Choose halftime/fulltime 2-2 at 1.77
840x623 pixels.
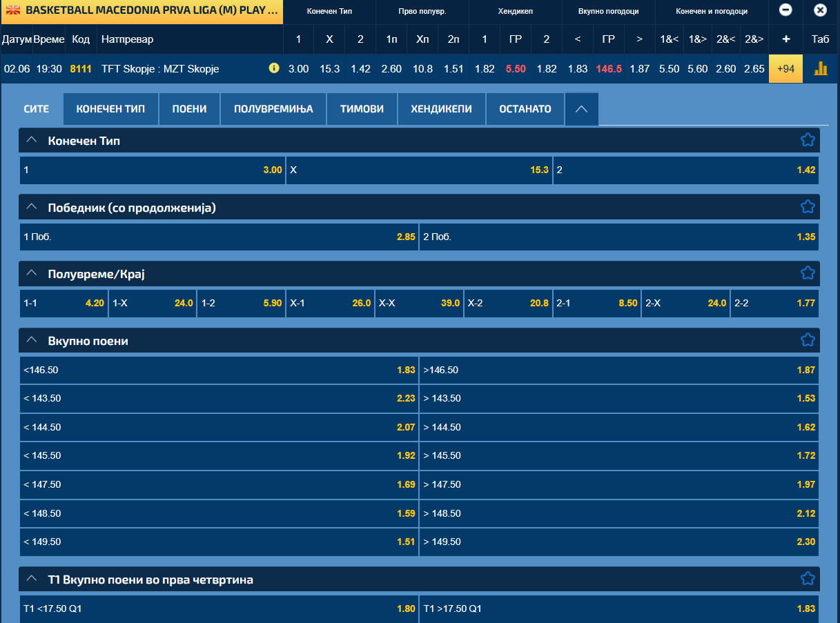(774, 303)
